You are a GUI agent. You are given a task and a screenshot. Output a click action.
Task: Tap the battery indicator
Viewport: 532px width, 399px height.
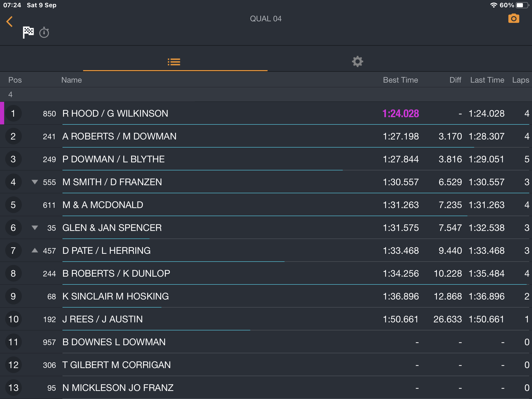click(x=522, y=5)
